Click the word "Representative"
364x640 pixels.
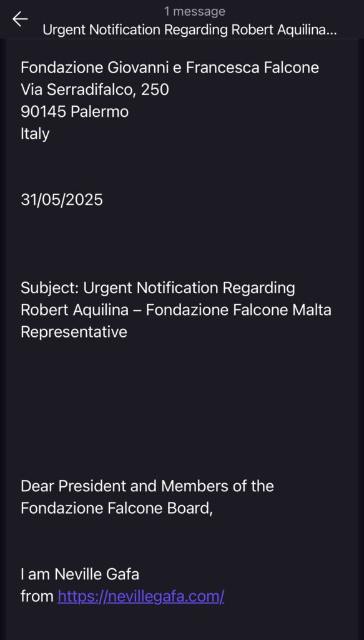tap(74, 332)
